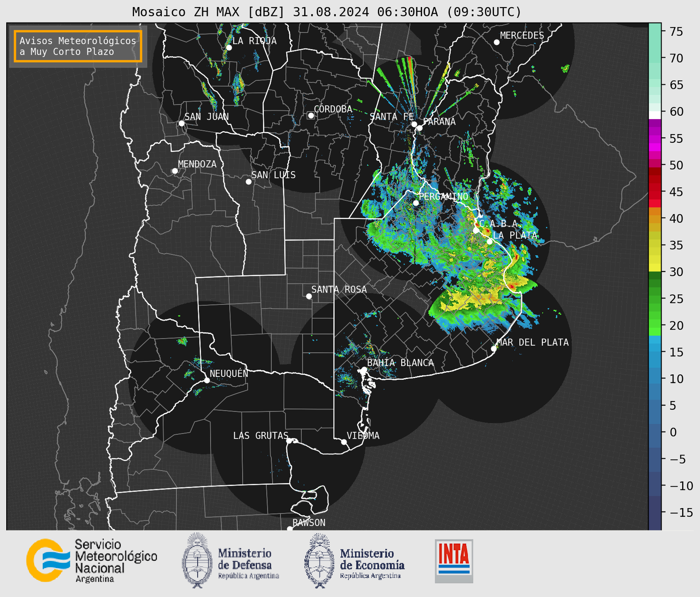
Task: Click the LAS GRUTAS label text
Action: coord(261,436)
